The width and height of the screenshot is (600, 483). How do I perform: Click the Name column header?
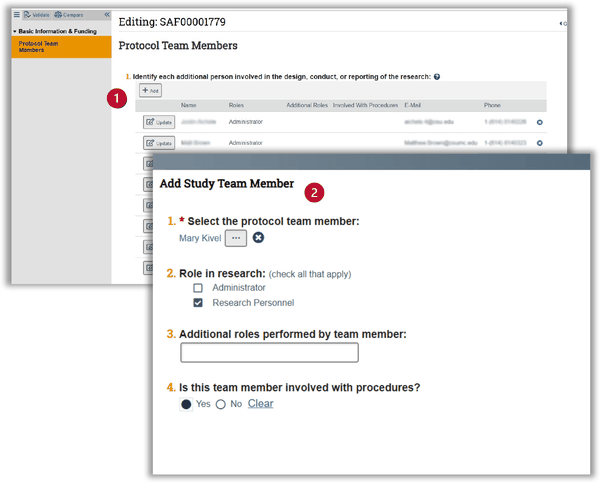pos(188,105)
